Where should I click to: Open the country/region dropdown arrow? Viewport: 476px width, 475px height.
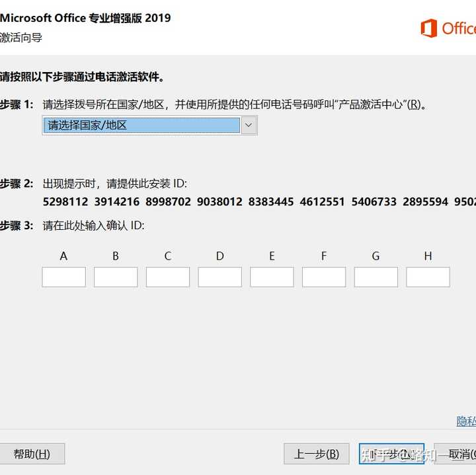pos(249,125)
